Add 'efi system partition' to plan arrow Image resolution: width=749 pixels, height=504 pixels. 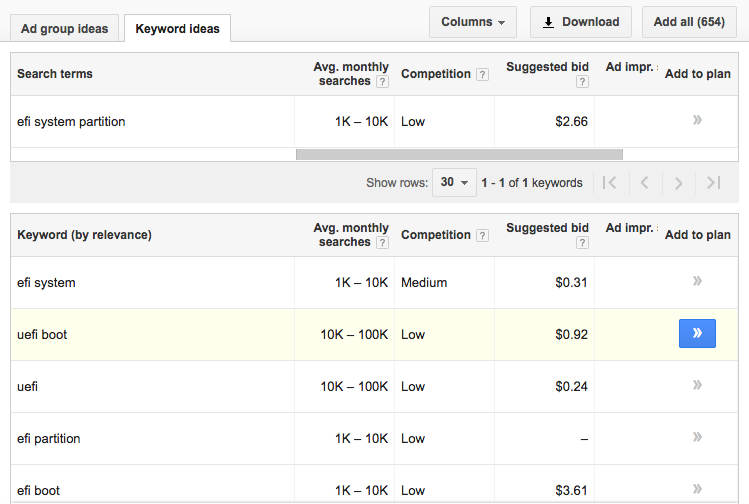pyautogui.click(x=697, y=121)
